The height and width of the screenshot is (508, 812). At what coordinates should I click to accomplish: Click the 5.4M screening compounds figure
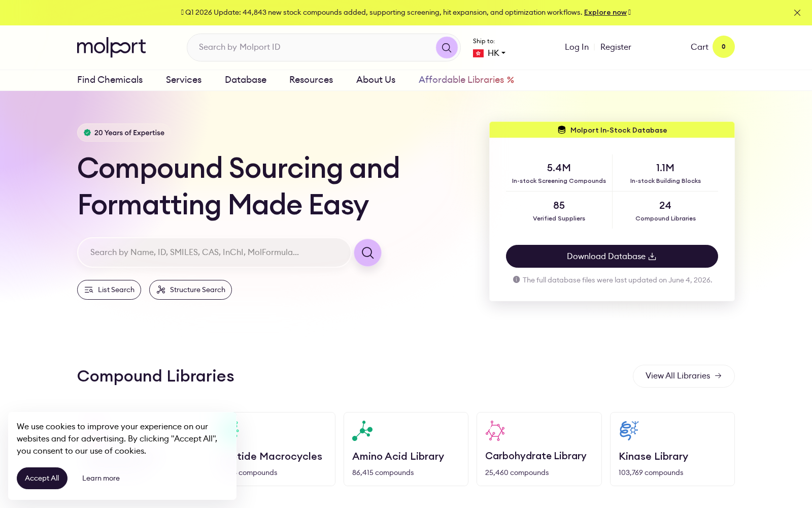tap(559, 168)
